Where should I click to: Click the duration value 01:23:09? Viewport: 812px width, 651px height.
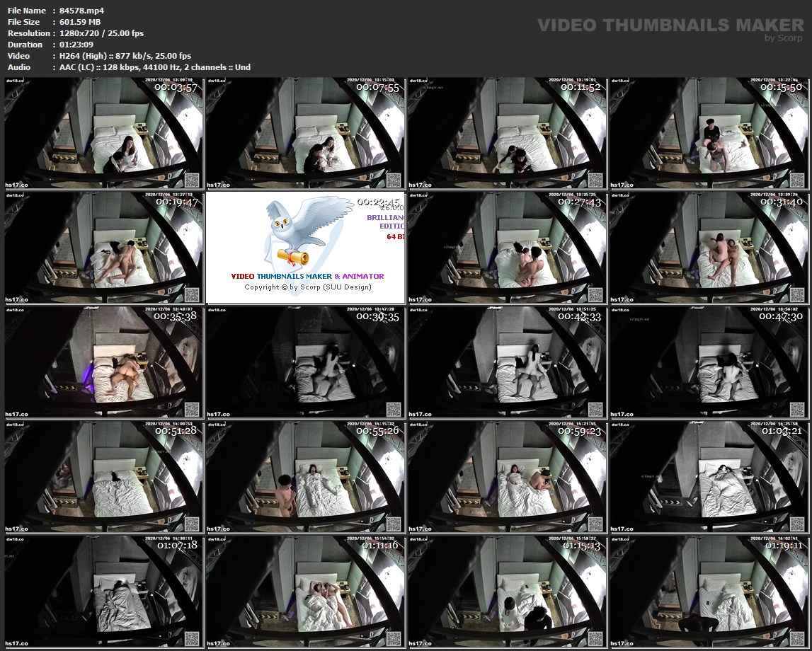[x=76, y=45]
